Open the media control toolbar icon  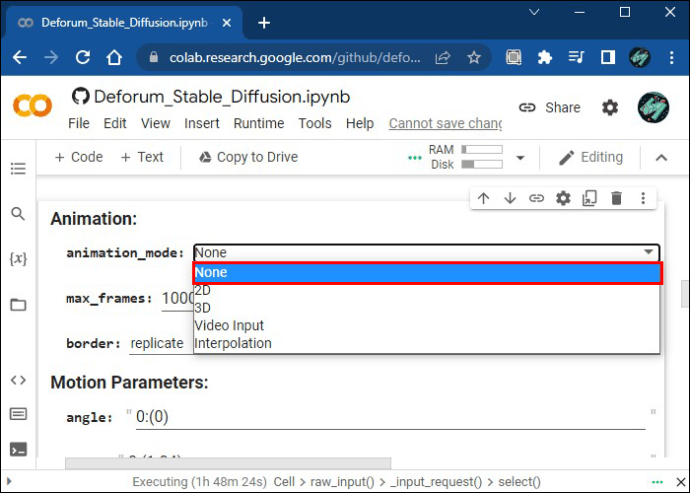tap(576, 57)
